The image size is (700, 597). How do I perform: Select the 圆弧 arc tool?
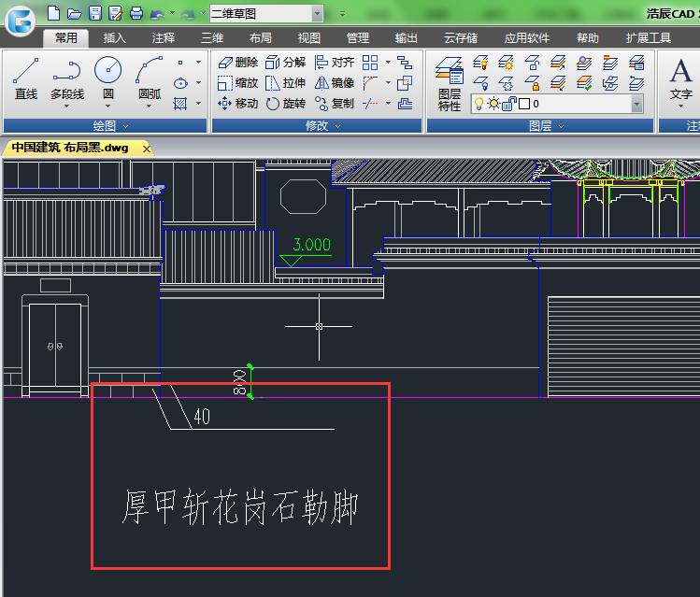point(150,76)
